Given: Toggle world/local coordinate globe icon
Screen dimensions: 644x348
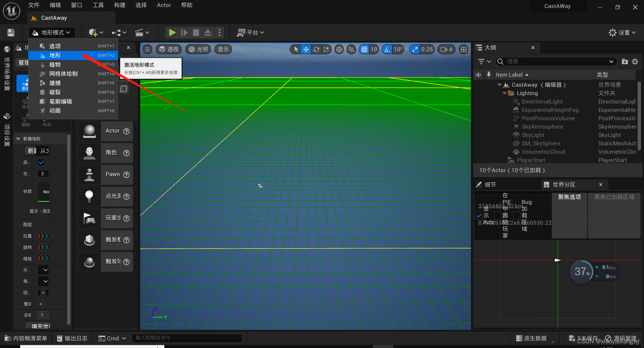Looking at the screenshot, I should 339,49.
